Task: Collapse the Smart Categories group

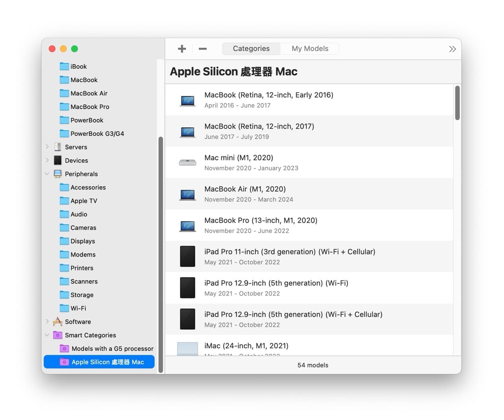Action: [47, 335]
